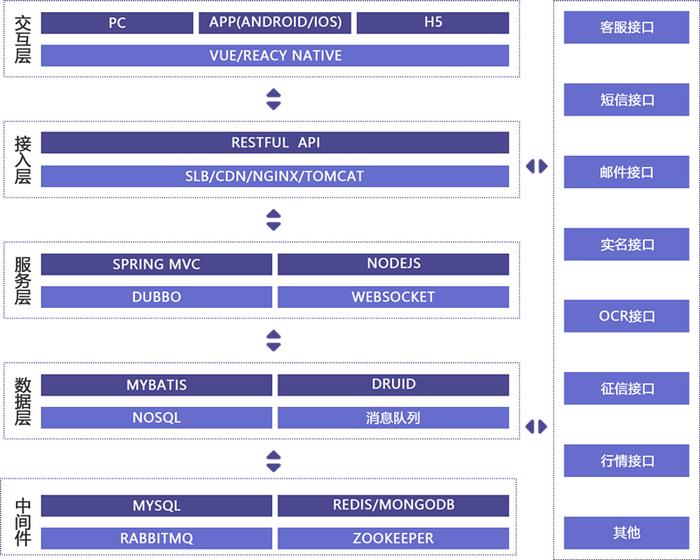This screenshot has width=700, height=560.
Task: Select the PC block
Action: coord(117,23)
